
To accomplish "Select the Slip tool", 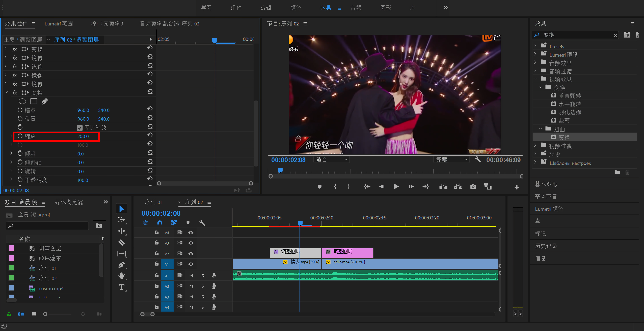I will tap(121, 254).
